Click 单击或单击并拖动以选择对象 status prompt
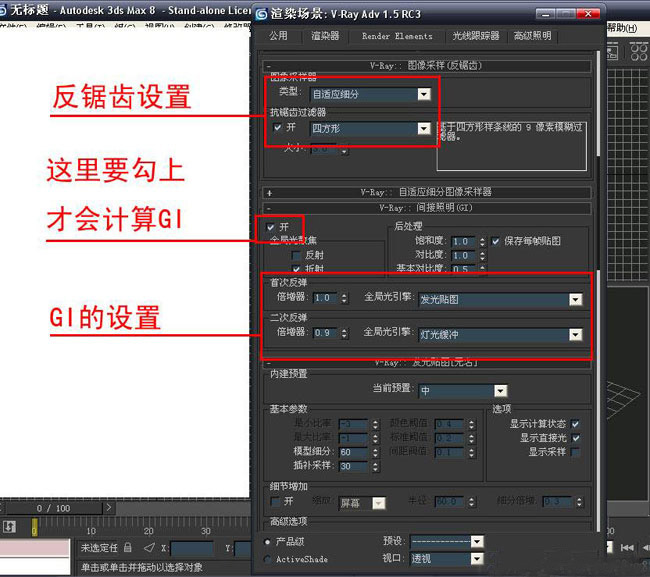The height and width of the screenshot is (577, 650). pos(141,567)
